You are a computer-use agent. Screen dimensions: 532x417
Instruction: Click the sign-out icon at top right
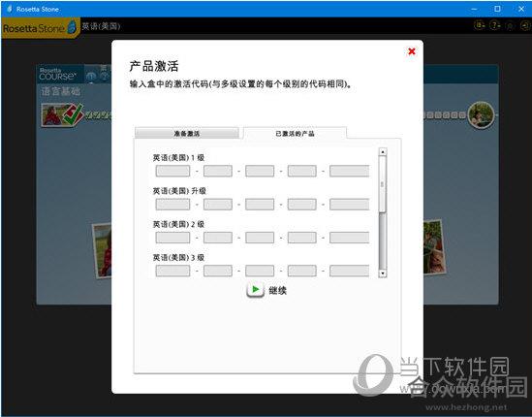525,25
